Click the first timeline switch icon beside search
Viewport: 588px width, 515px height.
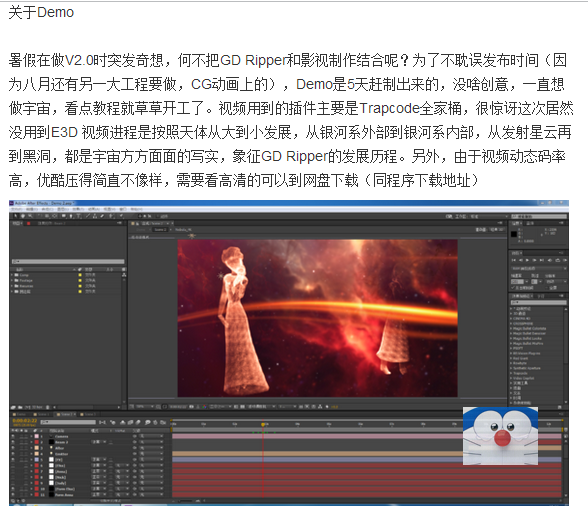click(x=102, y=422)
